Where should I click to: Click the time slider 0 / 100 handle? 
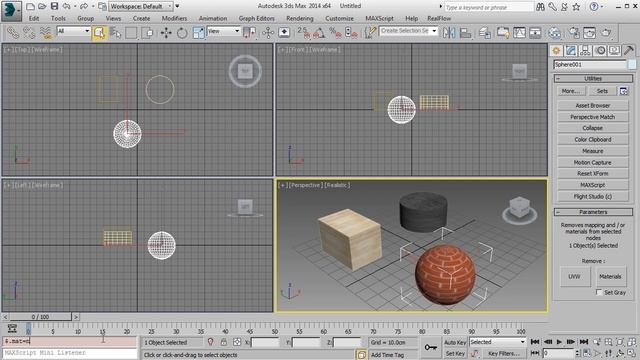(x=40, y=317)
